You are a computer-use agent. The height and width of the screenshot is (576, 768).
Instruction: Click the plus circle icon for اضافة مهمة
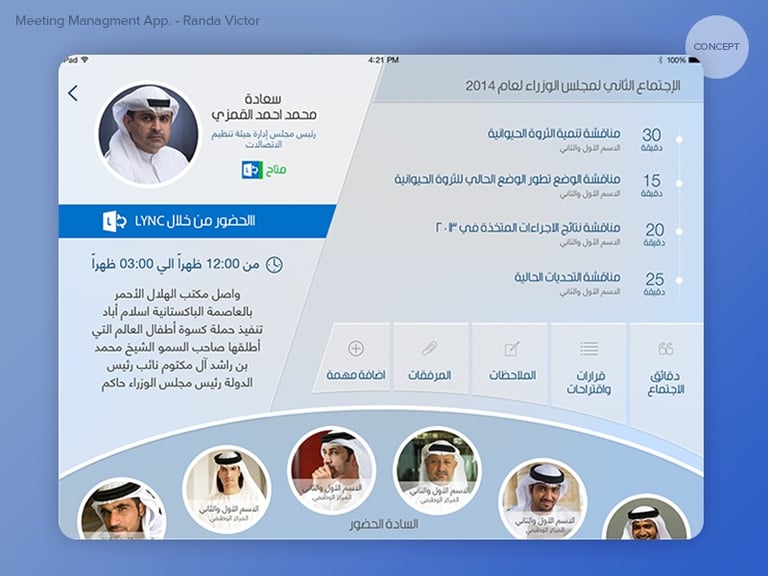point(356,348)
